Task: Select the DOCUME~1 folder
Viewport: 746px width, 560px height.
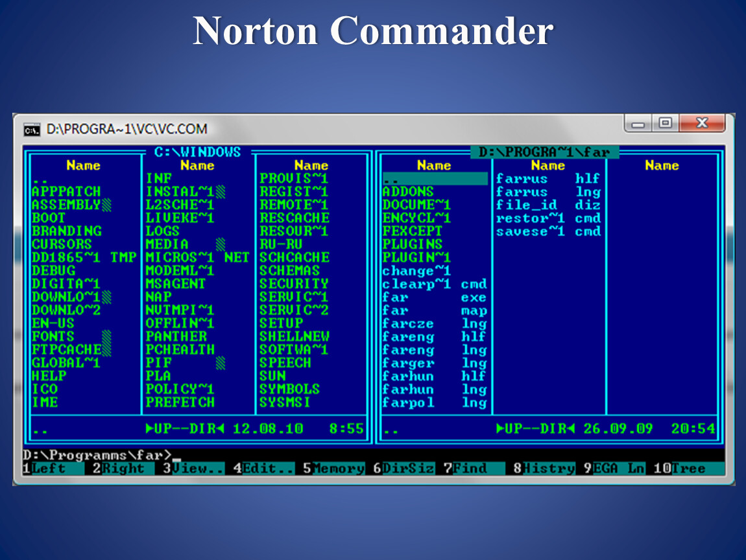Action: [416, 205]
